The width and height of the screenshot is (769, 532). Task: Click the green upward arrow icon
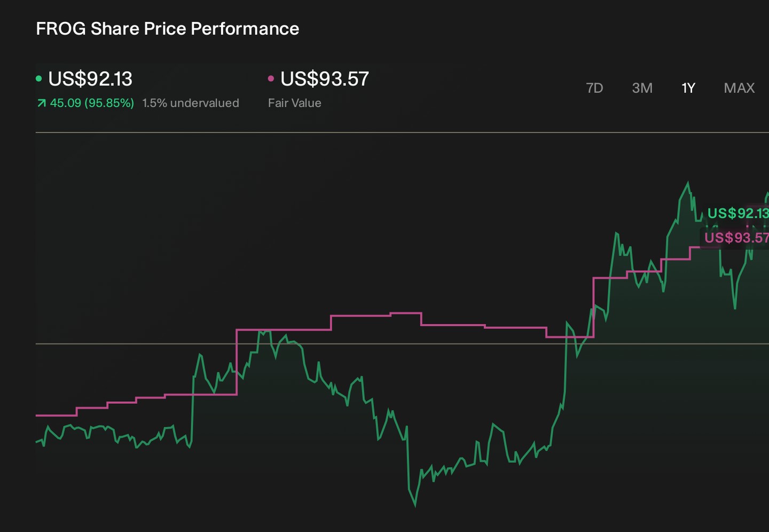pyautogui.click(x=41, y=103)
